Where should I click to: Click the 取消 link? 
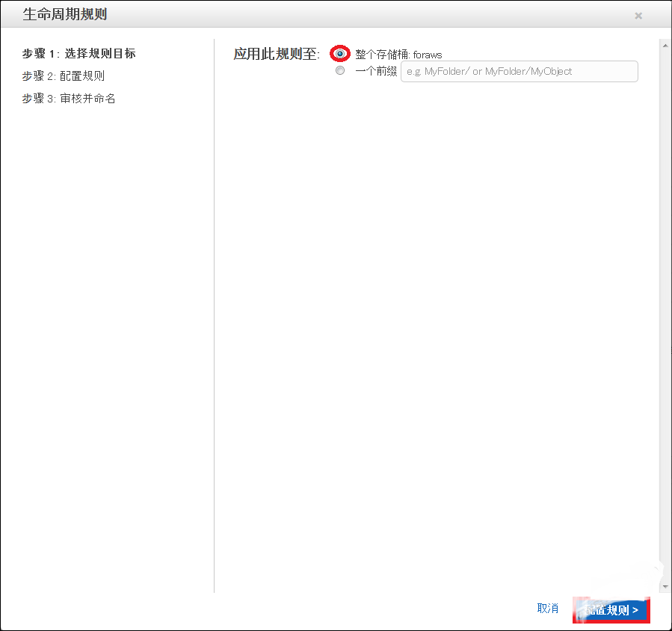(548, 609)
